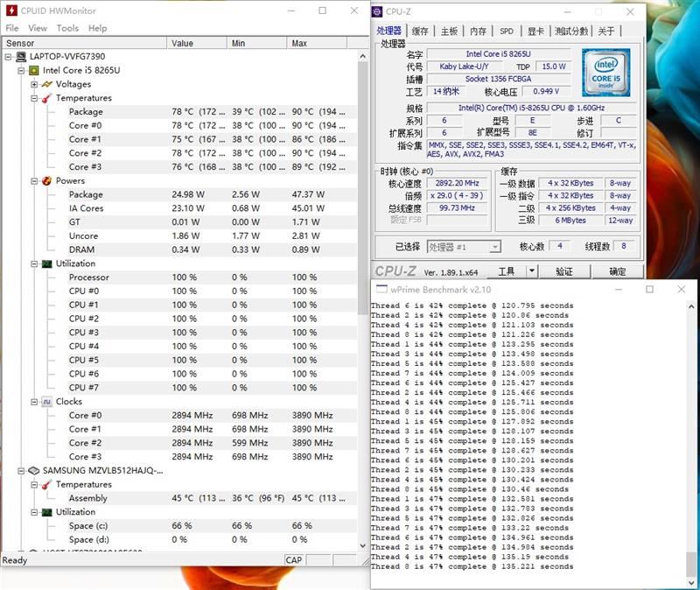Open the Help menu in HWMonitor
700x590 pixels.
point(97,28)
